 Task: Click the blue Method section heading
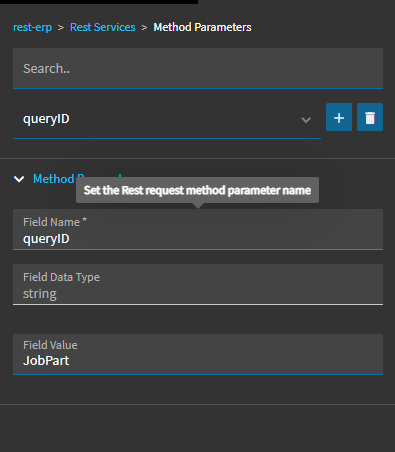pyautogui.click(x=54, y=179)
